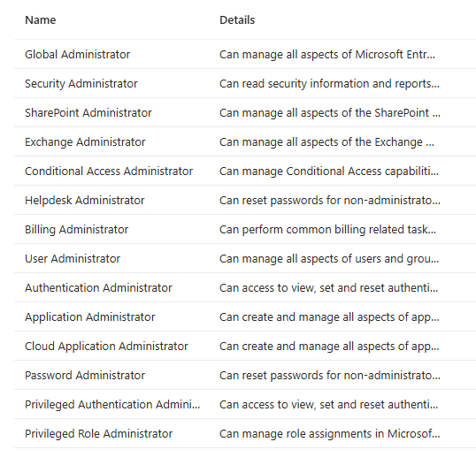Open Cloud Application Administrator role
This screenshot has height=465, width=476.
(106, 346)
